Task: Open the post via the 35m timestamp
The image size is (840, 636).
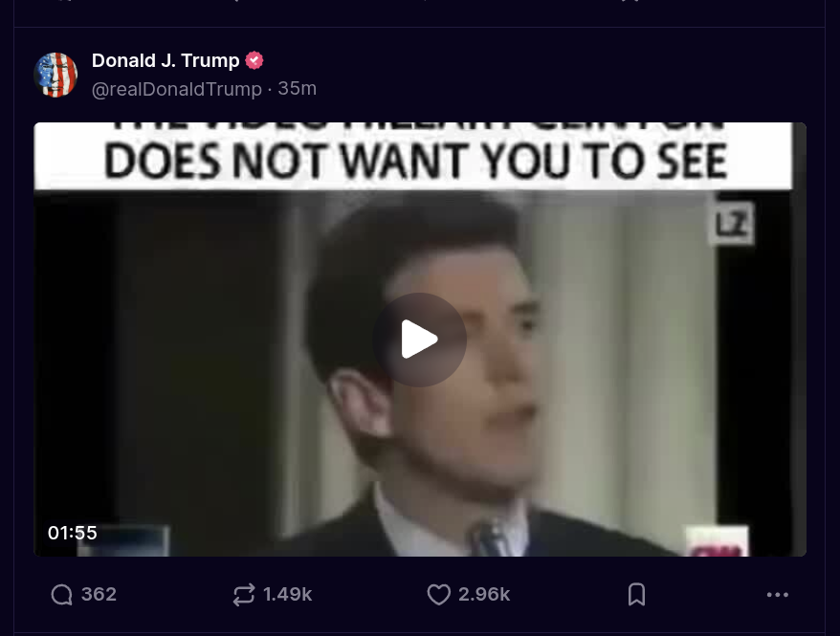Action: tap(297, 88)
